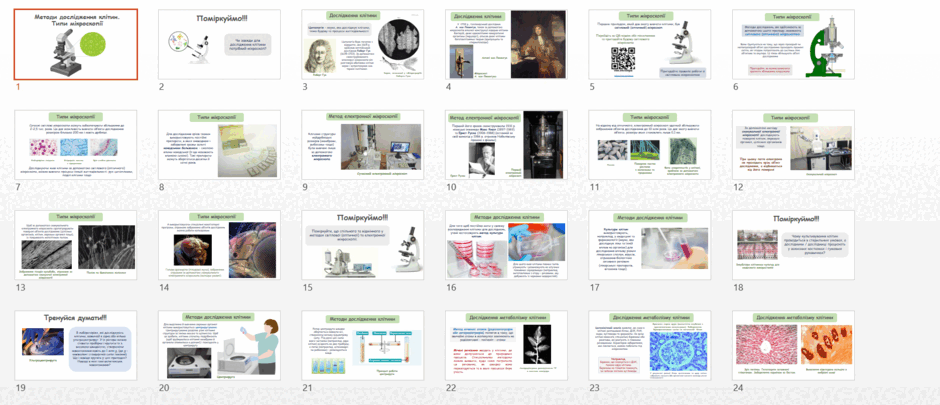Click slide 5 containing the QR code
Screen dimensions: 940x405
click(x=650, y=44)
